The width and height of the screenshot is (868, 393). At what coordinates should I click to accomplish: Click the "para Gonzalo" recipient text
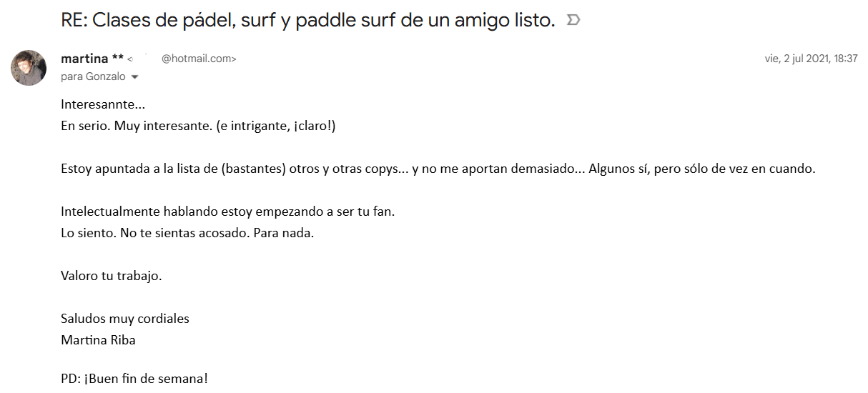click(94, 76)
